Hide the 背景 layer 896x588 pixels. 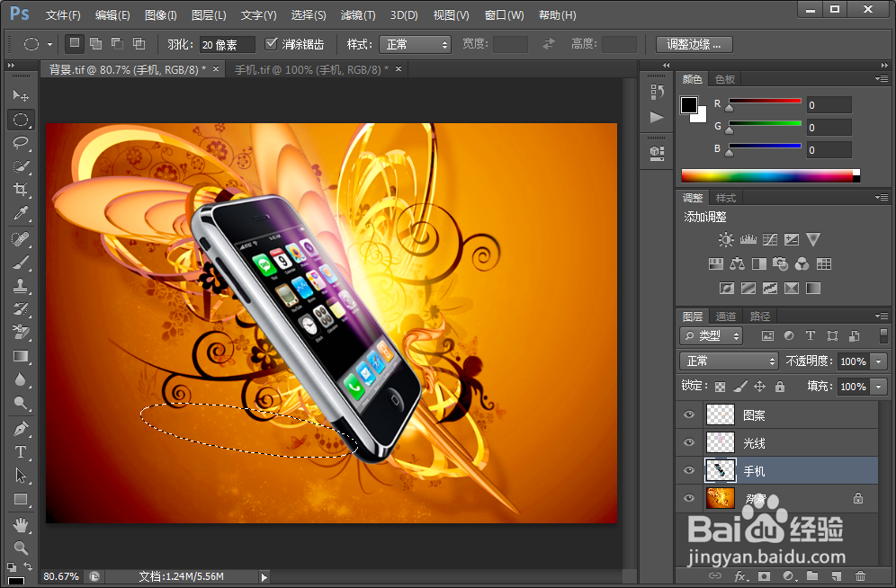click(x=689, y=498)
